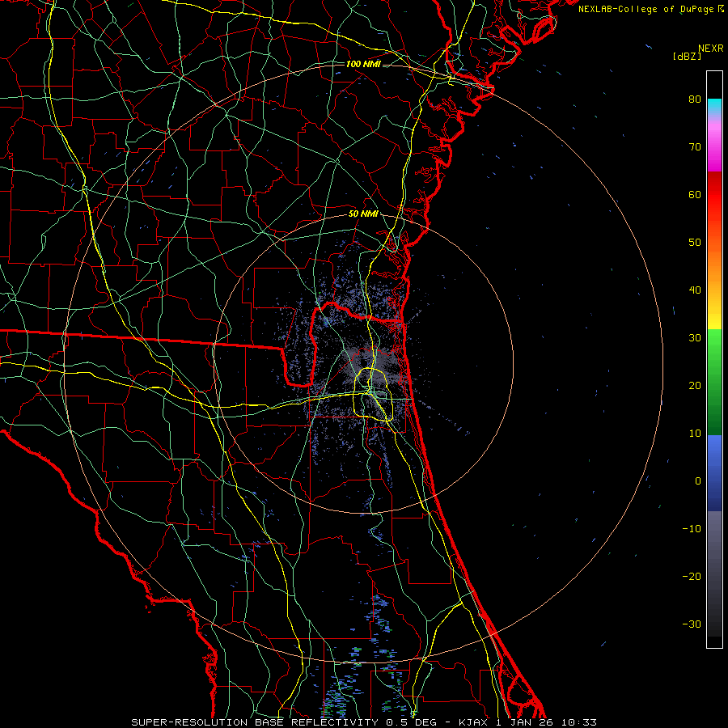Screen dimensions: 728x728
Task: Click the 30 dBZ scale value
Action: [695, 338]
